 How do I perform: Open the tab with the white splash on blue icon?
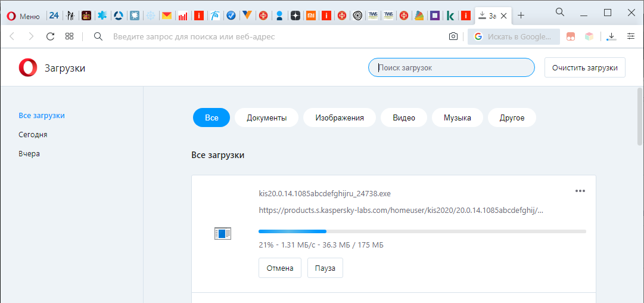[x=134, y=16]
